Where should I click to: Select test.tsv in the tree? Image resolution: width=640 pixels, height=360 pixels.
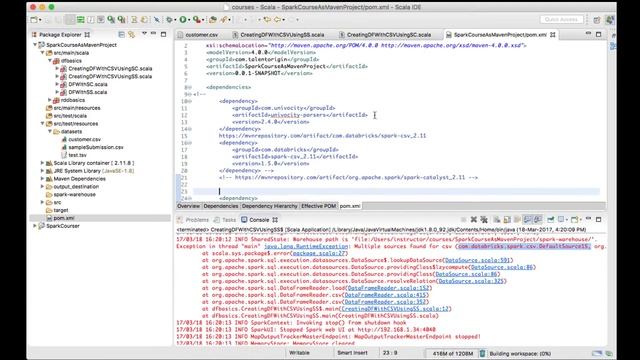pos(78,155)
